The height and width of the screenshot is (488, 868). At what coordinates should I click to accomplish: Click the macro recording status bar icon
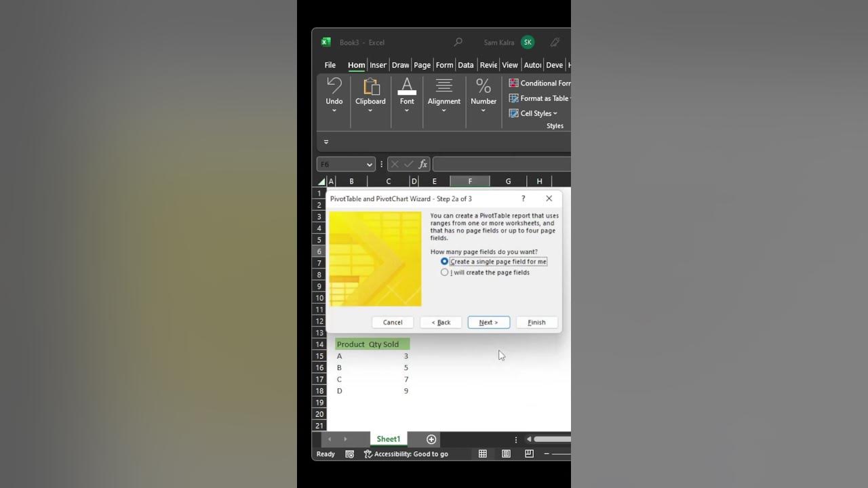point(350,454)
